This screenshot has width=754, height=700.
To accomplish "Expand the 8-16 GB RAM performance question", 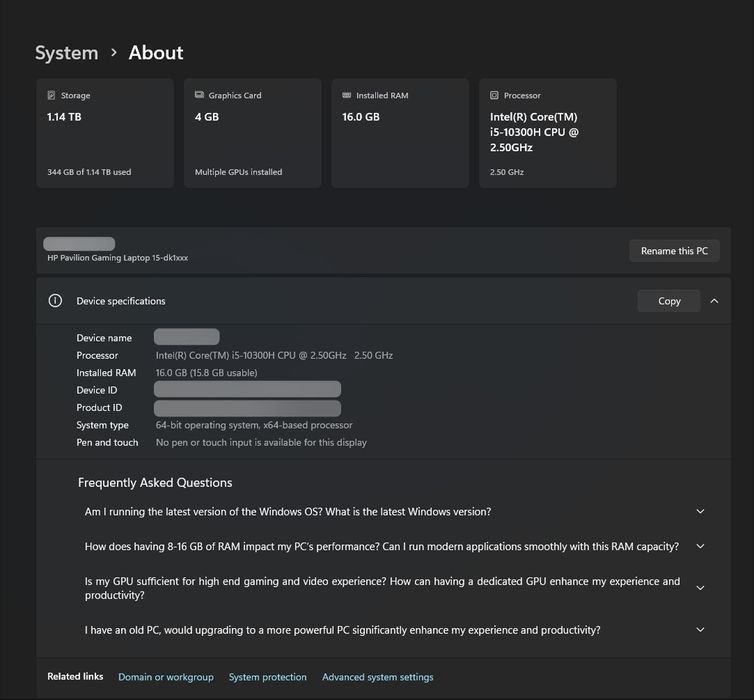I will (700, 547).
